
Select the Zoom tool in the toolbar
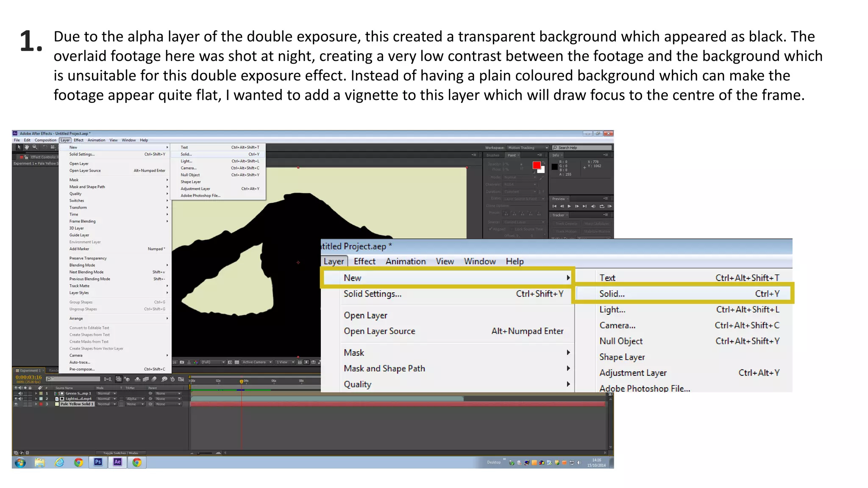pyautogui.click(x=35, y=147)
